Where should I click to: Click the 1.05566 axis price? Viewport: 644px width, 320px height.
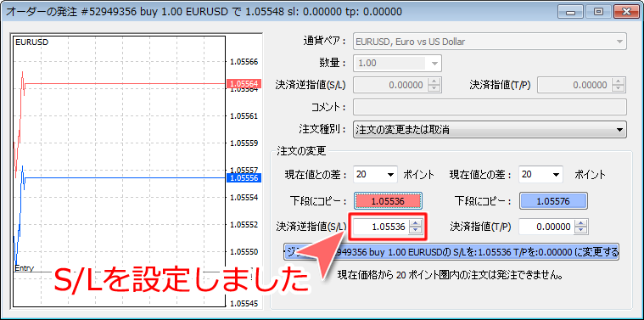pyautogui.click(x=244, y=62)
